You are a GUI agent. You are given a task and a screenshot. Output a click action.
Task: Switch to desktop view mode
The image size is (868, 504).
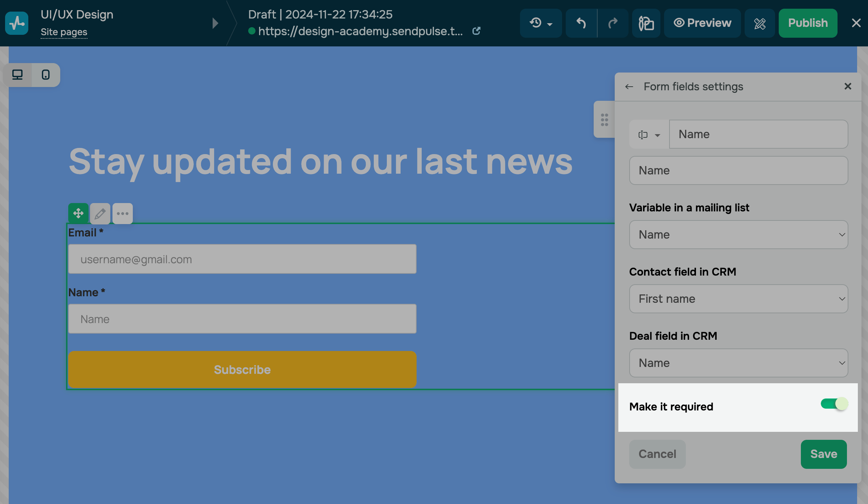[x=17, y=75]
